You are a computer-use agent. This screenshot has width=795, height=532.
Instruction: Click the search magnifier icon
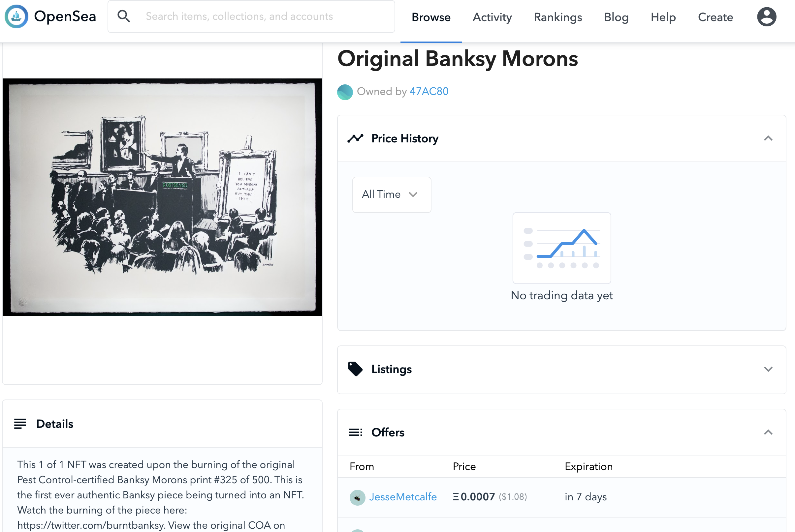pos(124,16)
